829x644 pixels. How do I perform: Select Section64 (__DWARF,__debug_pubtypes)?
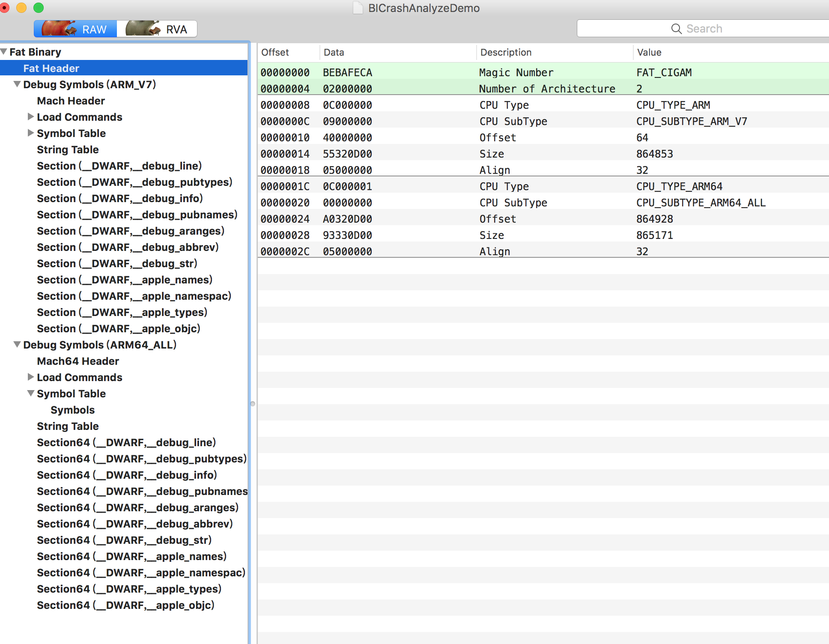point(142,459)
